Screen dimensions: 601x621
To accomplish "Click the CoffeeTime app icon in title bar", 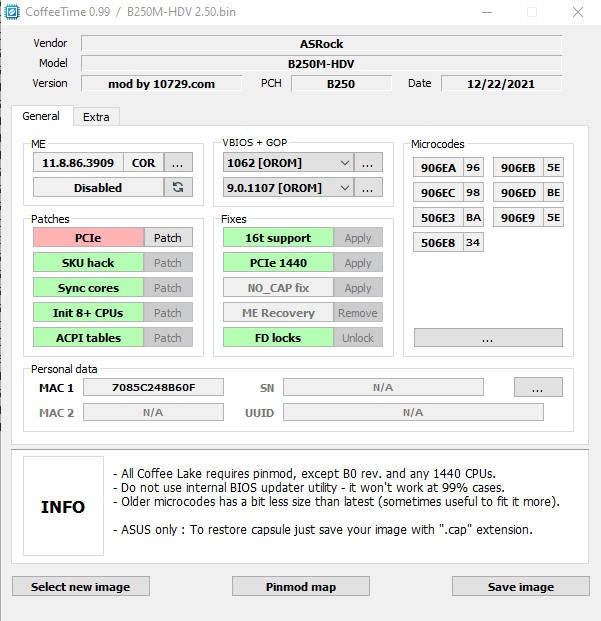I will [x=11, y=12].
